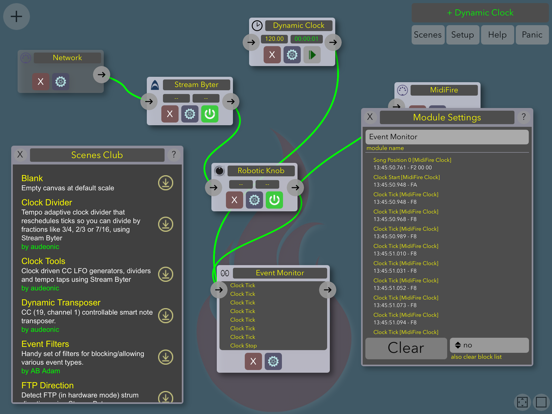552x414 pixels.
Task: Open the Setup menu
Action: (x=463, y=35)
